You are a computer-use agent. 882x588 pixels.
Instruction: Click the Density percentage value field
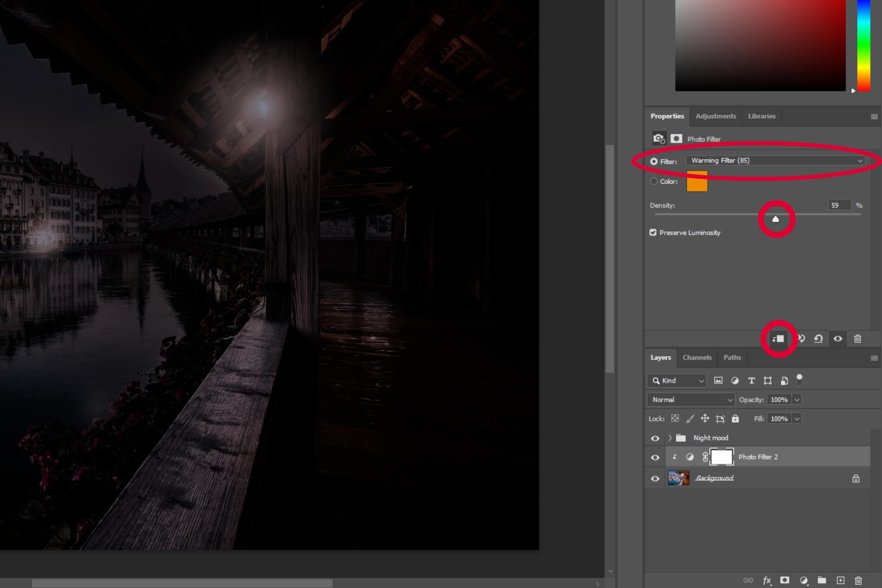(839, 205)
